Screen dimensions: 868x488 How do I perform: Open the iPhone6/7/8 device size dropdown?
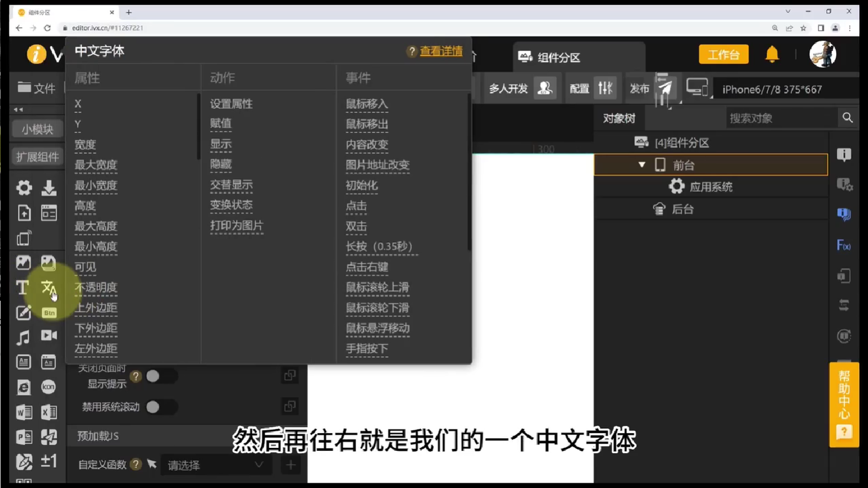pyautogui.click(x=785, y=89)
